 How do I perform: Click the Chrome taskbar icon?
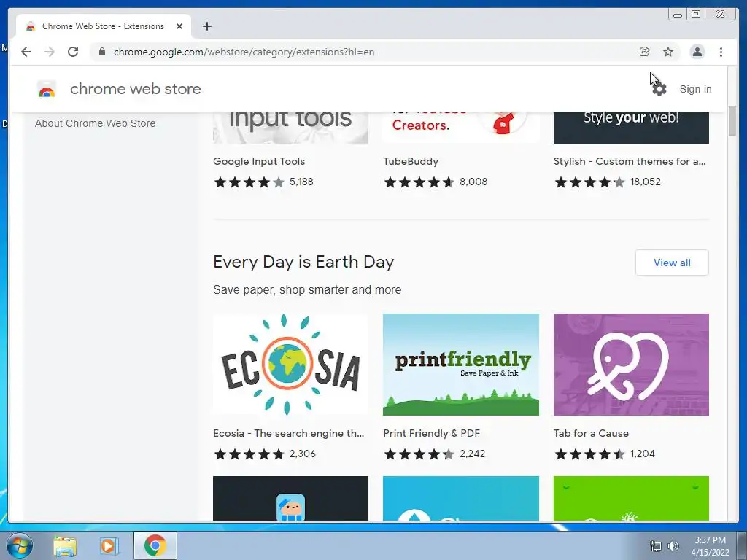coord(155,545)
